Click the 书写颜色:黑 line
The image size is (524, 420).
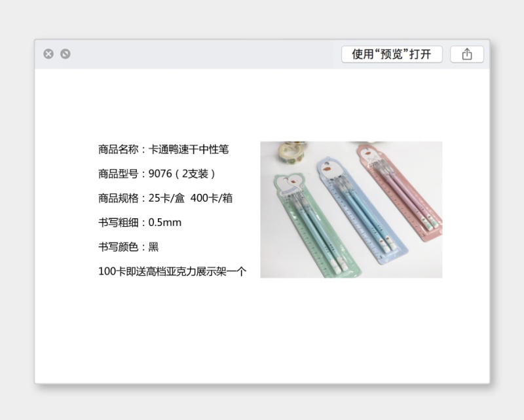coord(128,247)
